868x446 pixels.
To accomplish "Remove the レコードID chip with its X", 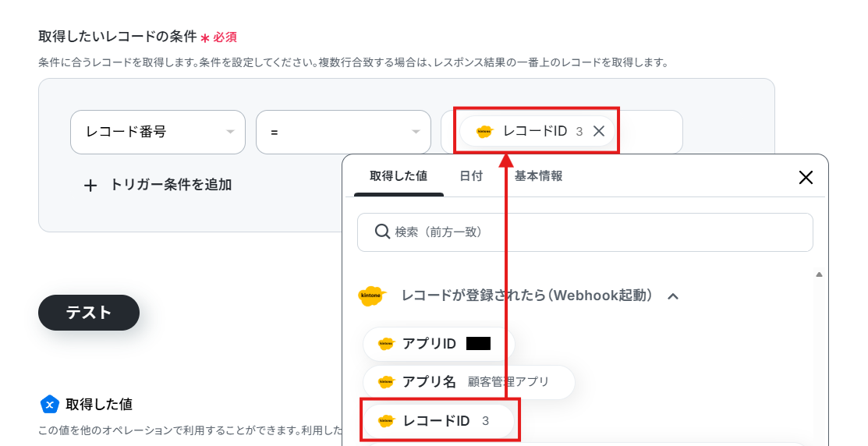I will [x=598, y=131].
